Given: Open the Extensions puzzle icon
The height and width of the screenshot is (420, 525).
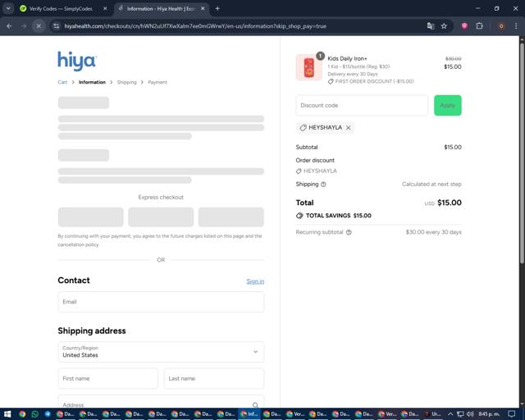Looking at the screenshot, I should click(x=479, y=26).
